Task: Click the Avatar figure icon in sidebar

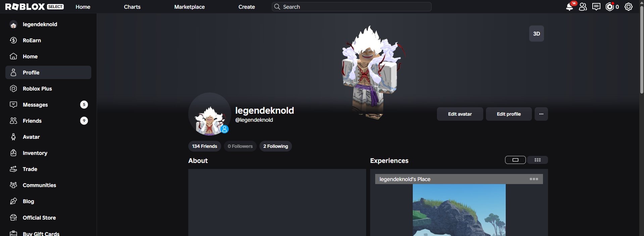Action: coord(13,137)
